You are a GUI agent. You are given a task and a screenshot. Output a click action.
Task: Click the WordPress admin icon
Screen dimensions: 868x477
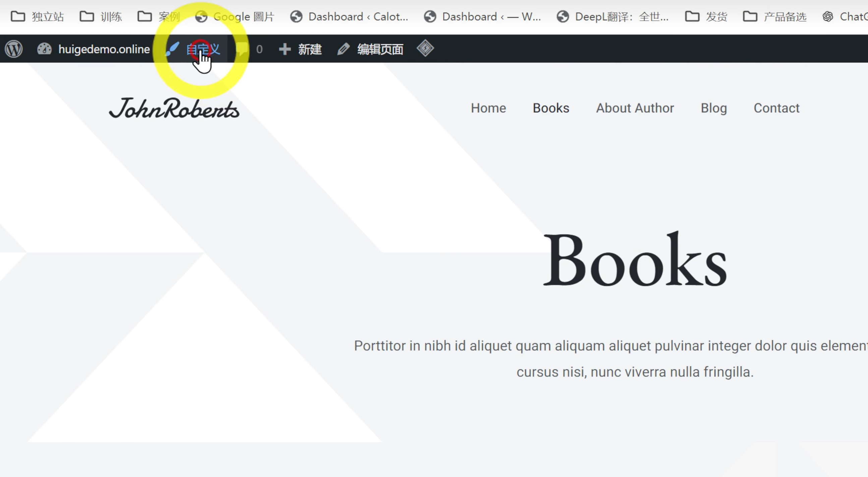tap(14, 49)
